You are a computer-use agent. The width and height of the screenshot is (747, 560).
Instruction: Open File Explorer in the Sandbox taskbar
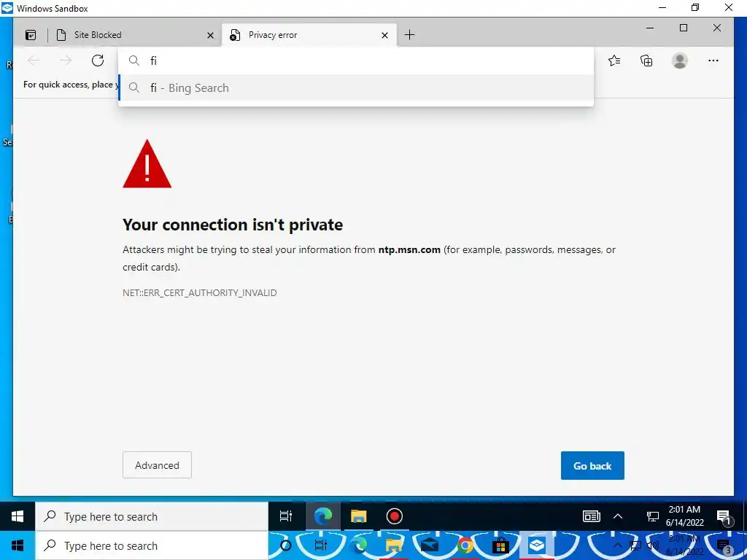pyautogui.click(x=359, y=517)
